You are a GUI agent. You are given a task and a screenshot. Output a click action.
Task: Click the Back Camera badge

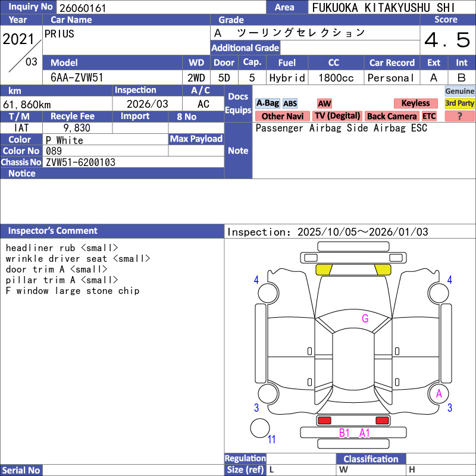point(392,117)
